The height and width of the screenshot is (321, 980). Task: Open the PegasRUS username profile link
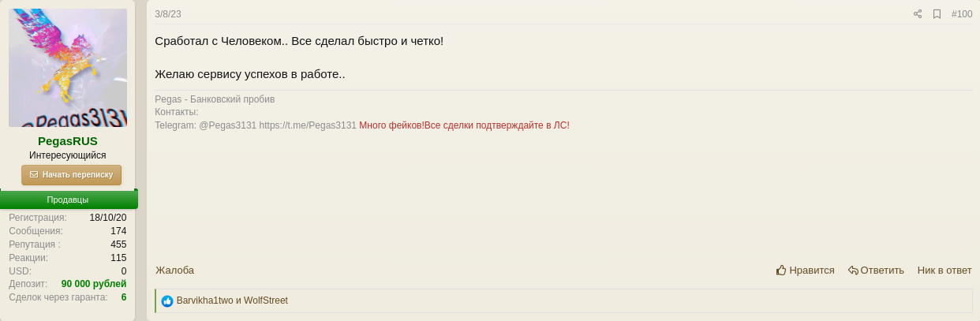coord(68,141)
